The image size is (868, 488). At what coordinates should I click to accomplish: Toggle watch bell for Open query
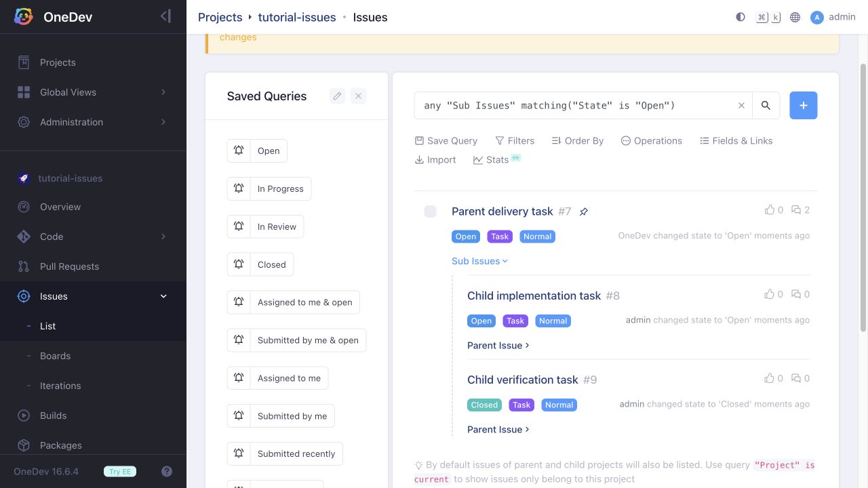tap(239, 150)
